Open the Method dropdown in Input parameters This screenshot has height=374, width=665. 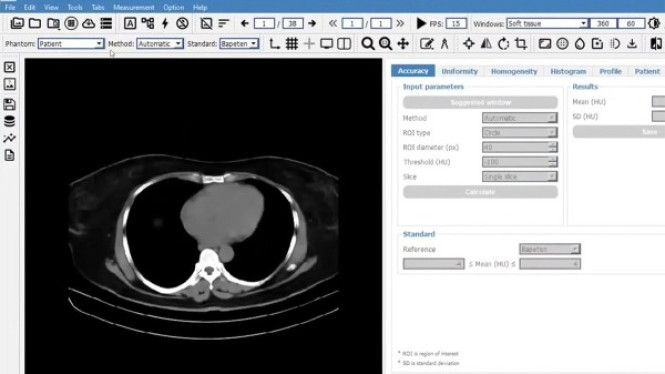pyautogui.click(x=520, y=118)
